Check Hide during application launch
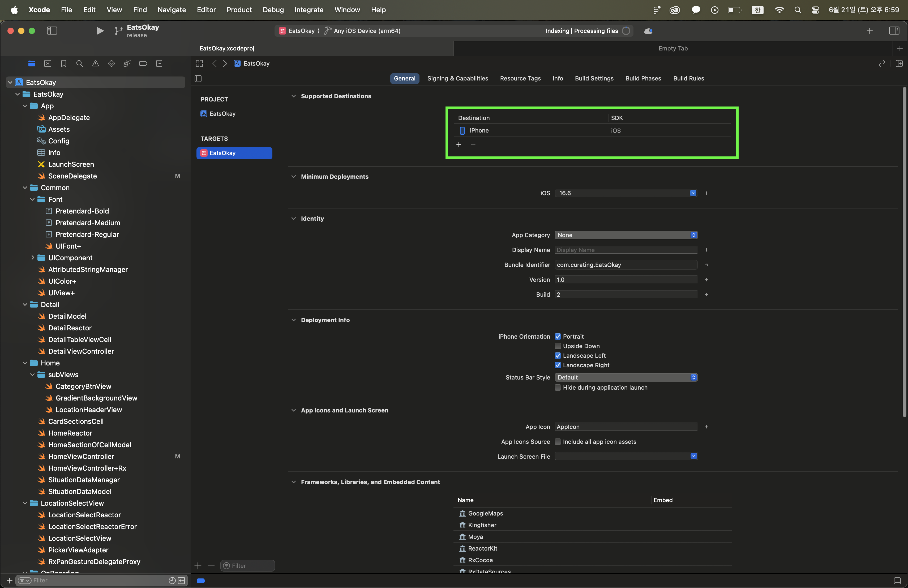Viewport: 908px width, 588px height. 557,387
